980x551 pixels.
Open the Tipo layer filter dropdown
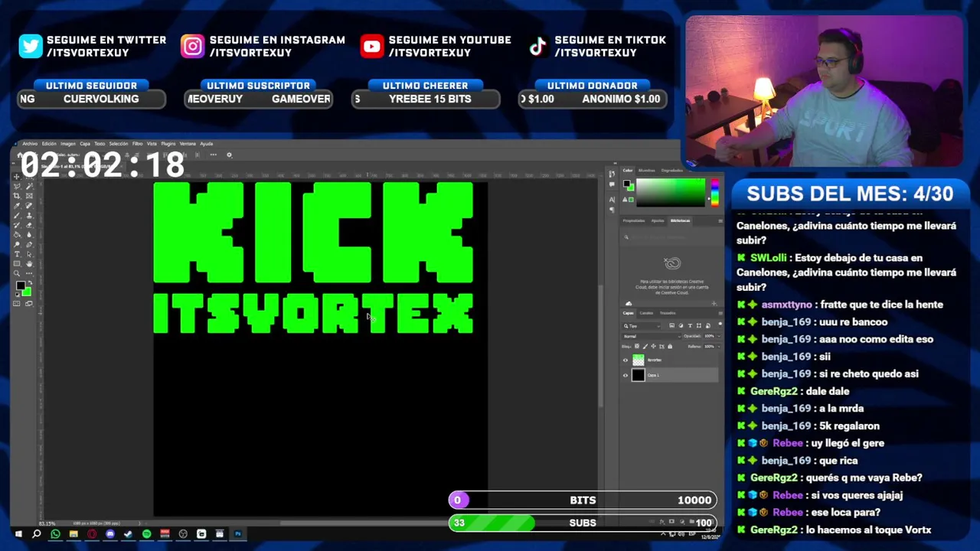(x=641, y=326)
